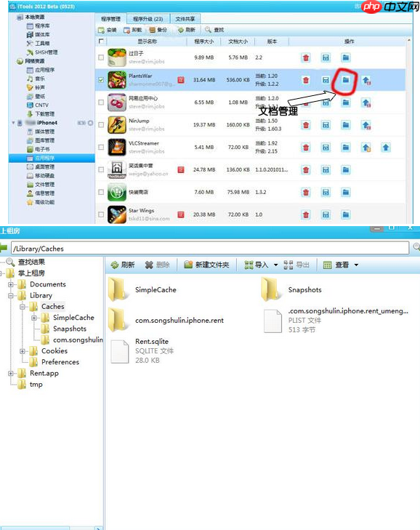
Task: Check checkbox of the 7.60 MB app row
Action: [101, 192]
